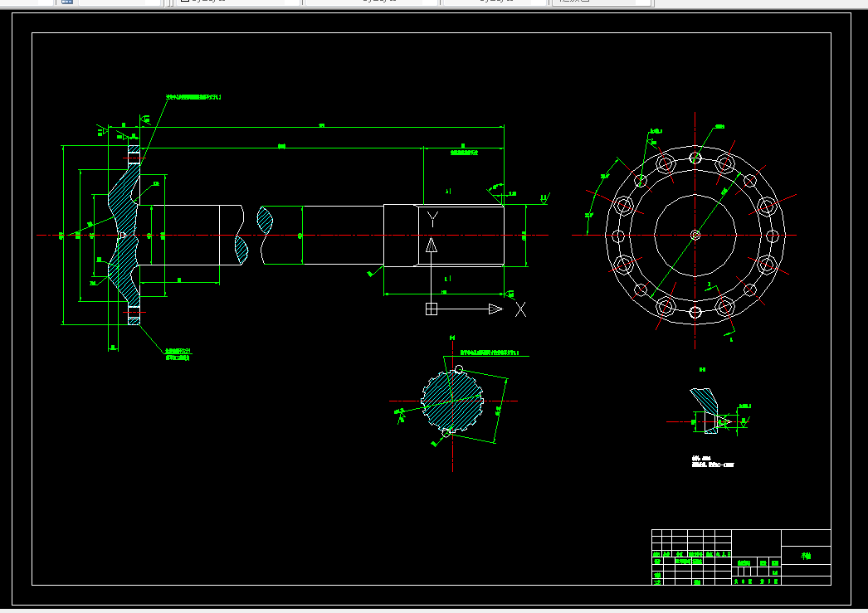Select the top bolt hole on the flange circle

point(695,158)
